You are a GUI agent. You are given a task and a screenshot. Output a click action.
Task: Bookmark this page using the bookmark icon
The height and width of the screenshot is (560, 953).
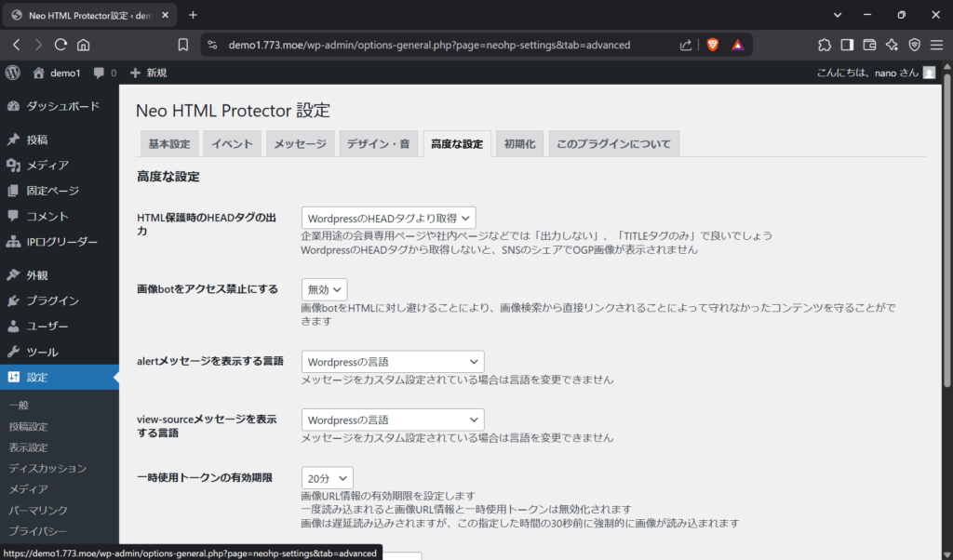(x=183, y=45)
